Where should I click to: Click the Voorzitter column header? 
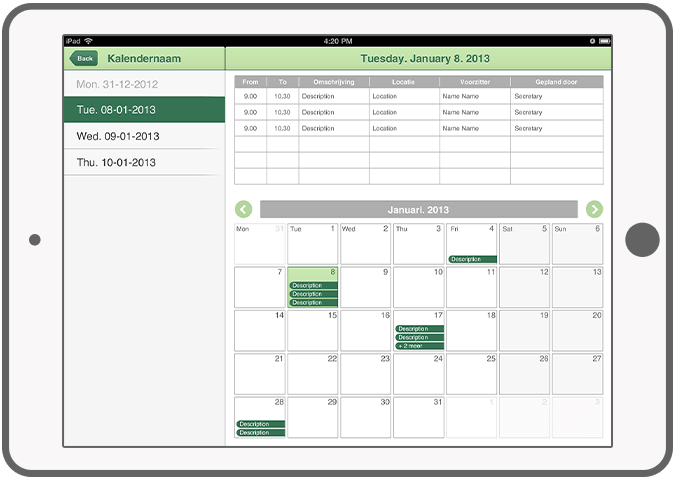click(x=475, y=82)
